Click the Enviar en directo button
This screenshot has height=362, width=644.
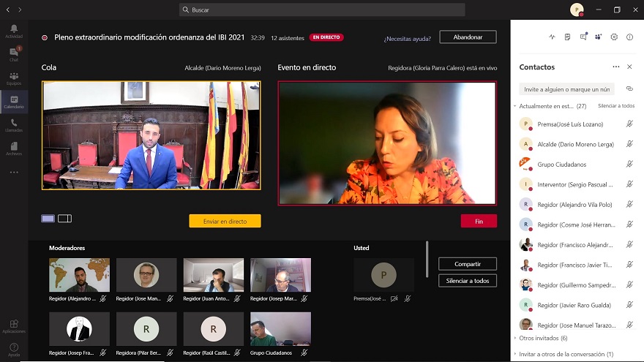[x=225, y=221]
